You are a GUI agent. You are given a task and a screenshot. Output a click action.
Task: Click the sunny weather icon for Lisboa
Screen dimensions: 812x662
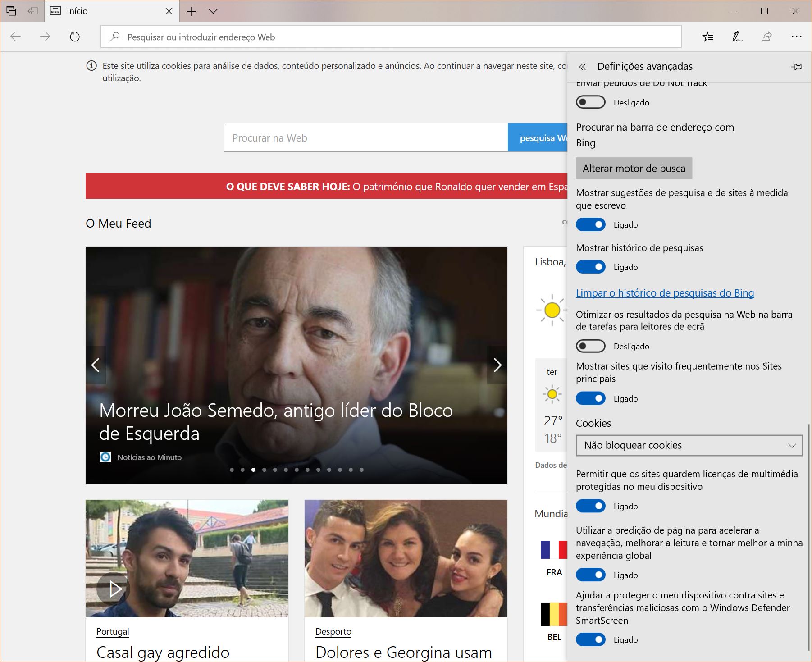tap(552, 310)
